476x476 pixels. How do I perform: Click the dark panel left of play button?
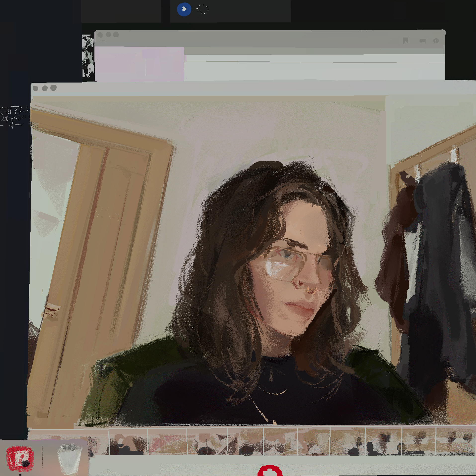pos(121,11)
